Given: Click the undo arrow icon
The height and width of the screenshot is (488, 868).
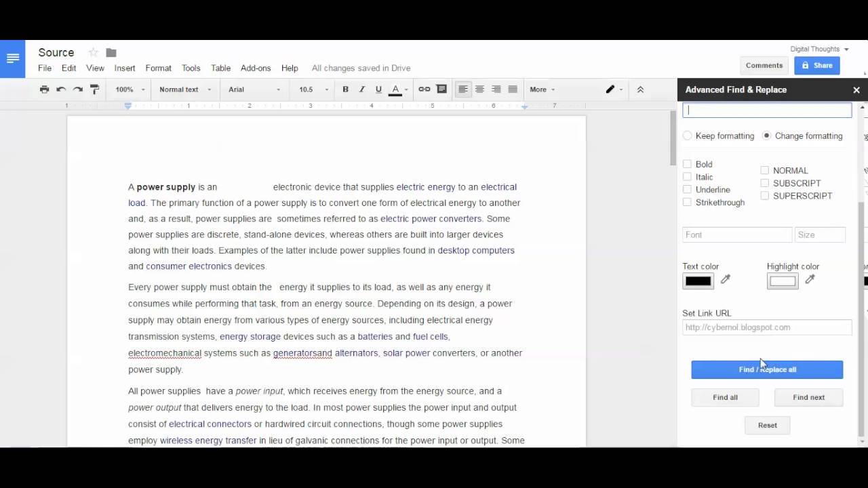Looking at the screenshot, I should [x=61, y=89].
